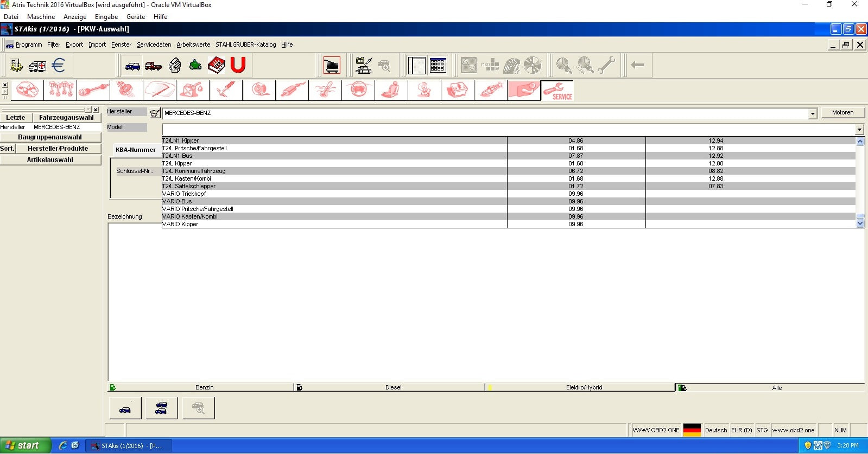Select the passenger car vehicle type icon
The height and width of the screenshot is (454, 868).
pyautogui.click(x=132, y=66)
